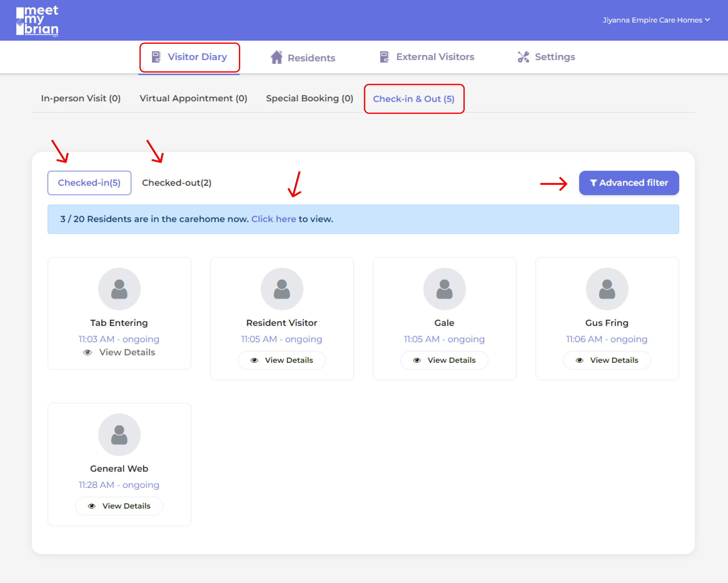Click the External Visitors book icon
Image resolution: width=728 pixels, height=583 pixels.
coord(384,57)
